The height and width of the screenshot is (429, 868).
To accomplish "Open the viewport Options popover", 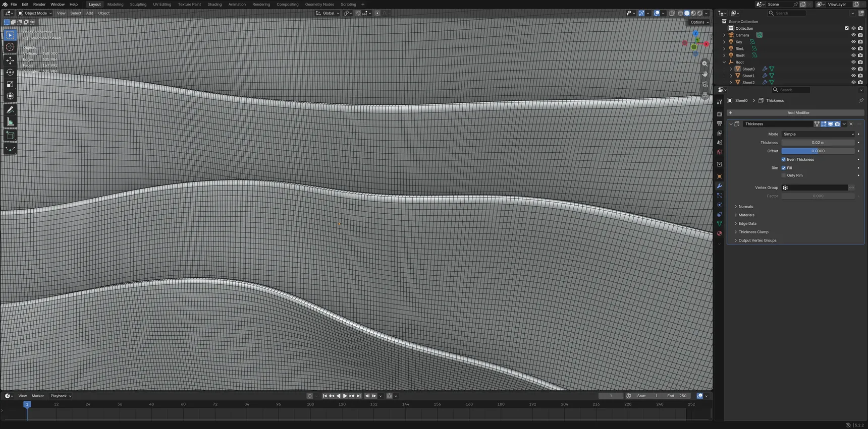I will coord(699,22).
